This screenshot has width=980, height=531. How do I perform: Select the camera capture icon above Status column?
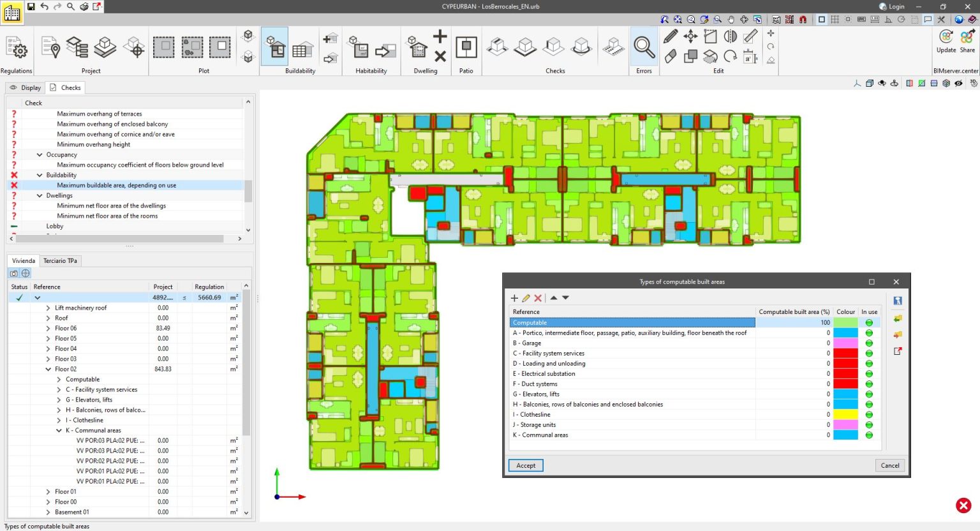(14, 273)
